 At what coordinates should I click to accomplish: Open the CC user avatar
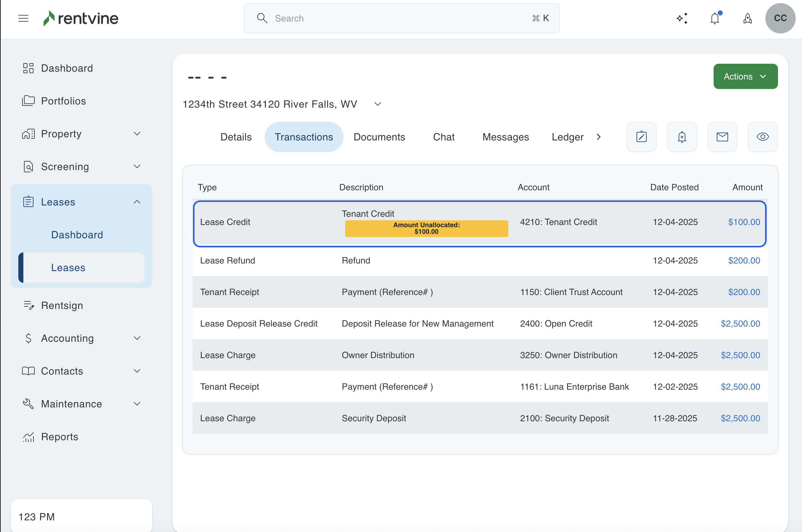[780, 18]
